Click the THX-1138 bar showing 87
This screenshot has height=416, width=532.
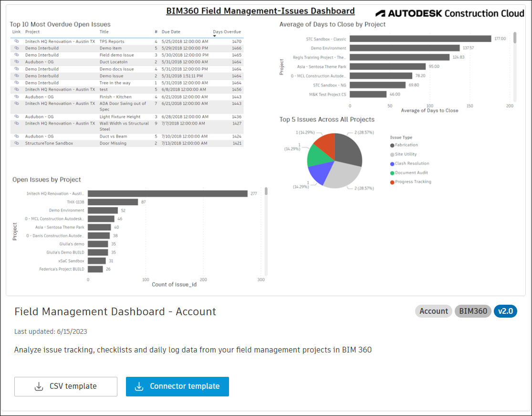(x=113, y=202)
